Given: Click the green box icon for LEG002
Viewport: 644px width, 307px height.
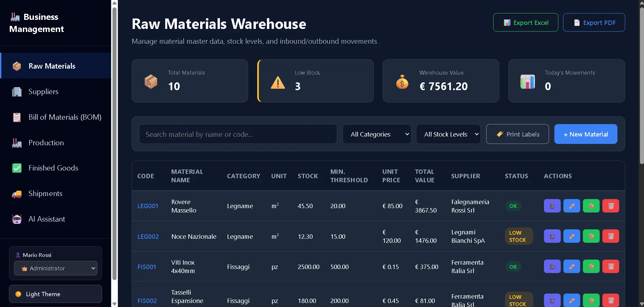Looking at the screenshot, I should coord(591,236).
